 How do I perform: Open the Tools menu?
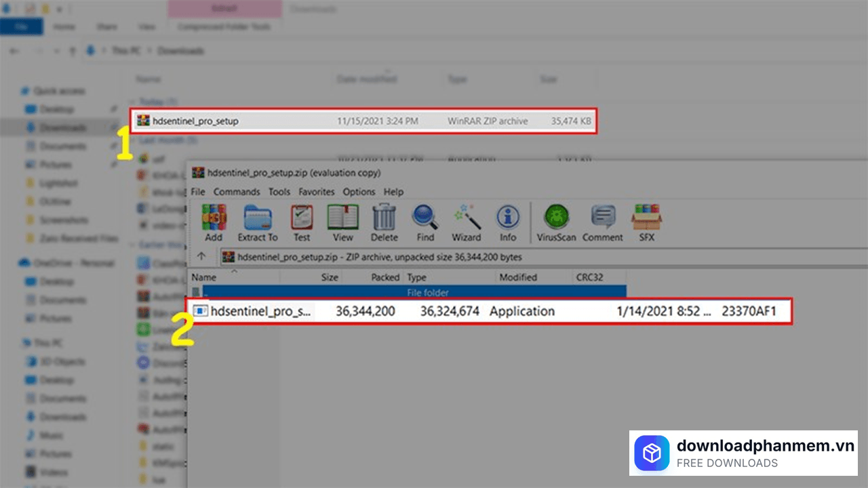[279, 192]
